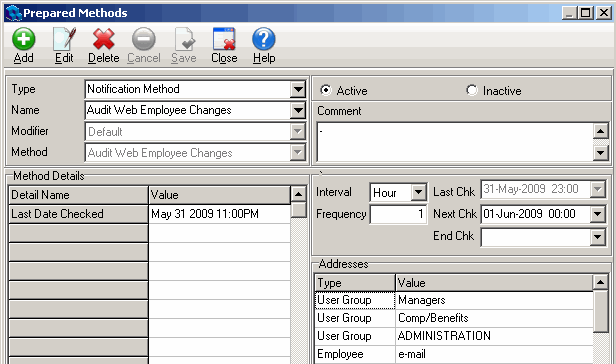Open the Method dropdown arrow

pos(298,152)
